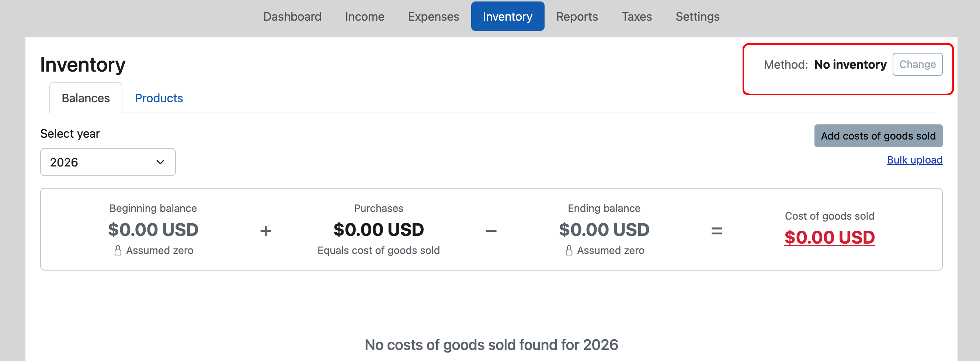Image resolution: width=980 pixels, height=361 pixels.
Task: Open the Taxes page
Action: pyautogui.click(x=636, y=17)
